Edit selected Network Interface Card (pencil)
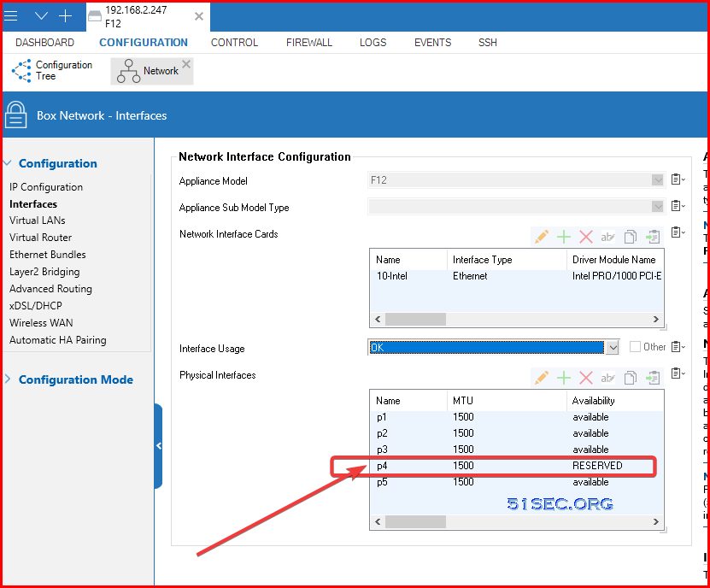 coord(542,237)
